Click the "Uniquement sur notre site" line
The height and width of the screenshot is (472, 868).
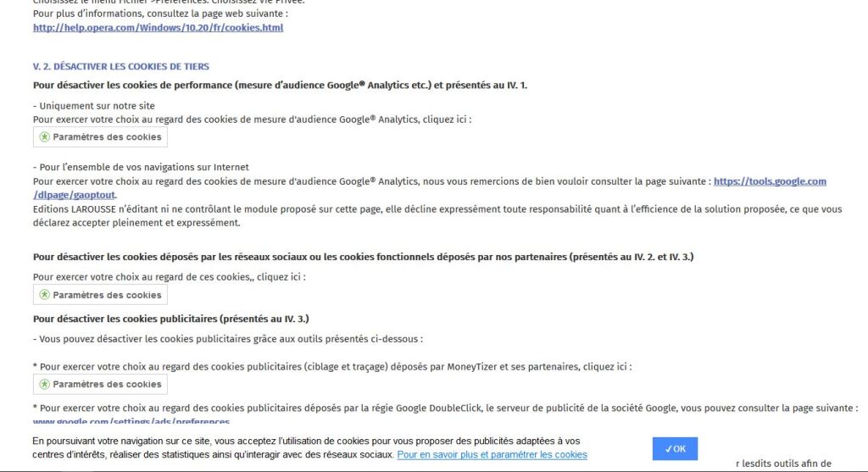pos(94,106)
